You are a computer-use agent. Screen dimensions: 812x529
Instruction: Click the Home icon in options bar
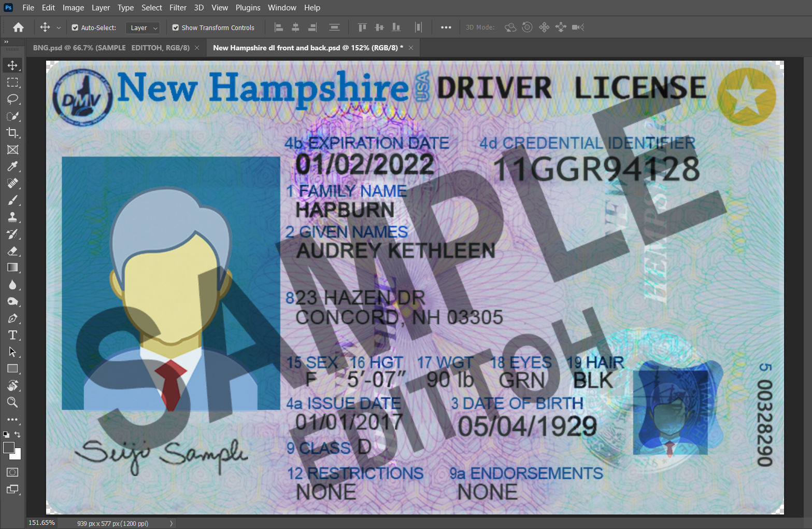click(x=19, y=27)
